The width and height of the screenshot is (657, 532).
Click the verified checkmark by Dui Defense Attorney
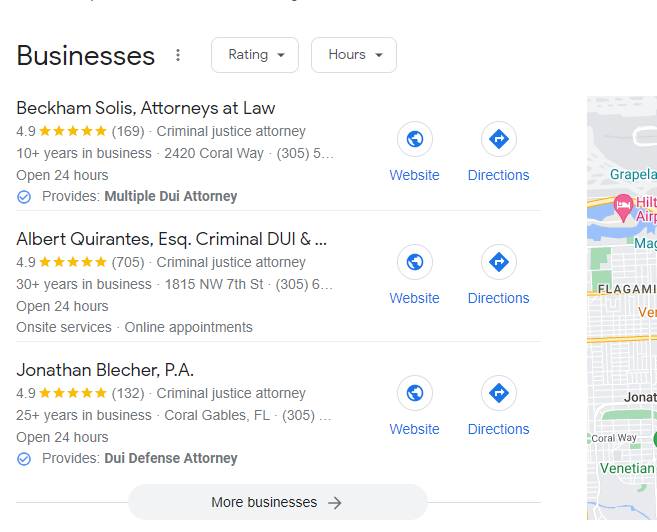point(24,459)
